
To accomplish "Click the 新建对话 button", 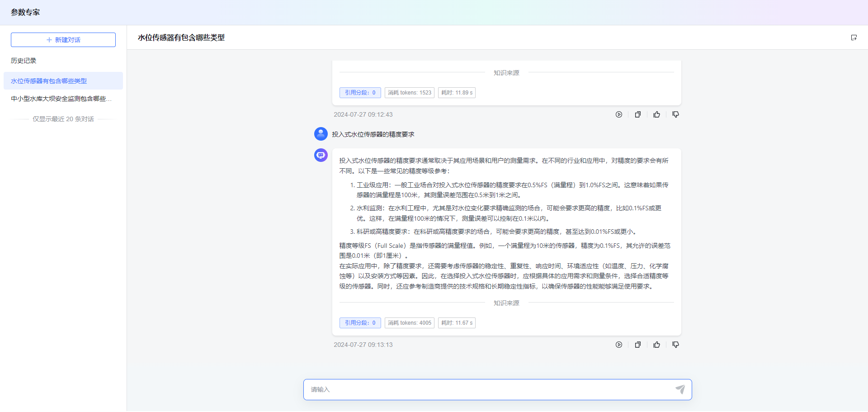I will [x=63, y=40].
